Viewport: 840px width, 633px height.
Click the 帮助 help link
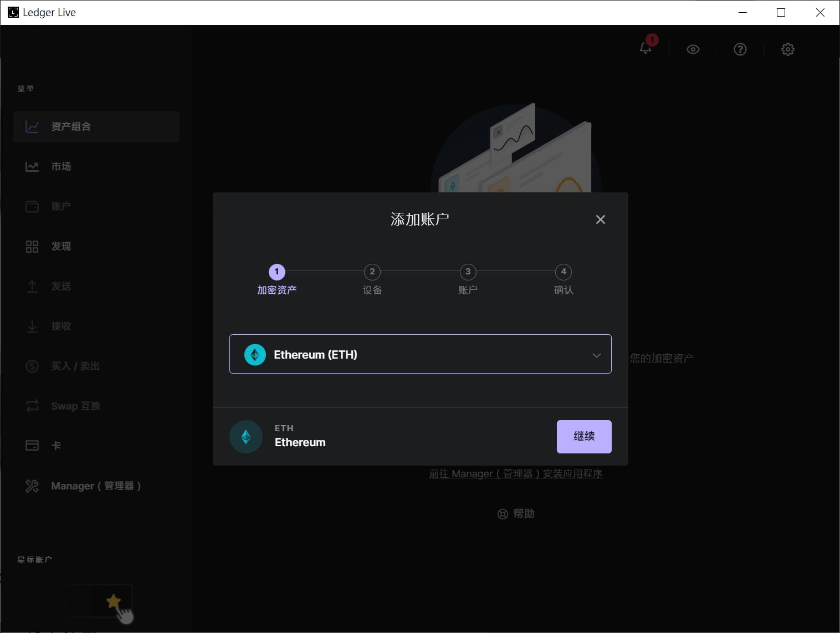tap(515, 514)
